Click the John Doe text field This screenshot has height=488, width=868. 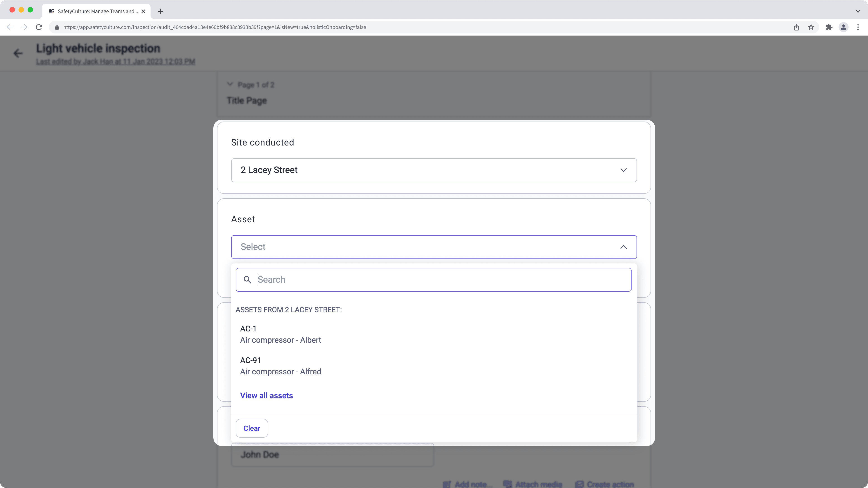332,455
